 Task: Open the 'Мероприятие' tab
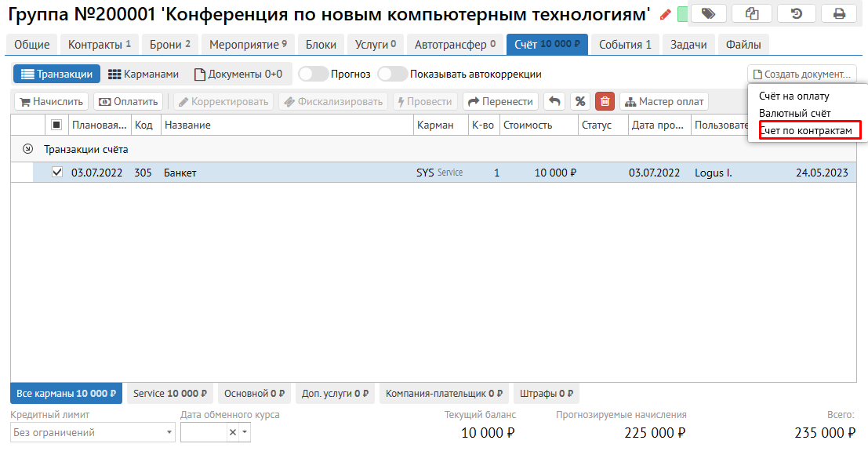click(x=248, y=45)
